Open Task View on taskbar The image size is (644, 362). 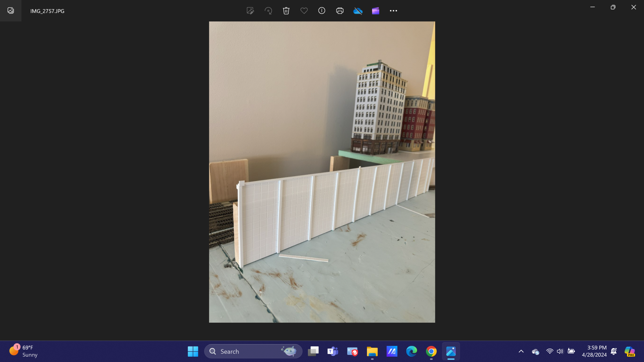313,351
